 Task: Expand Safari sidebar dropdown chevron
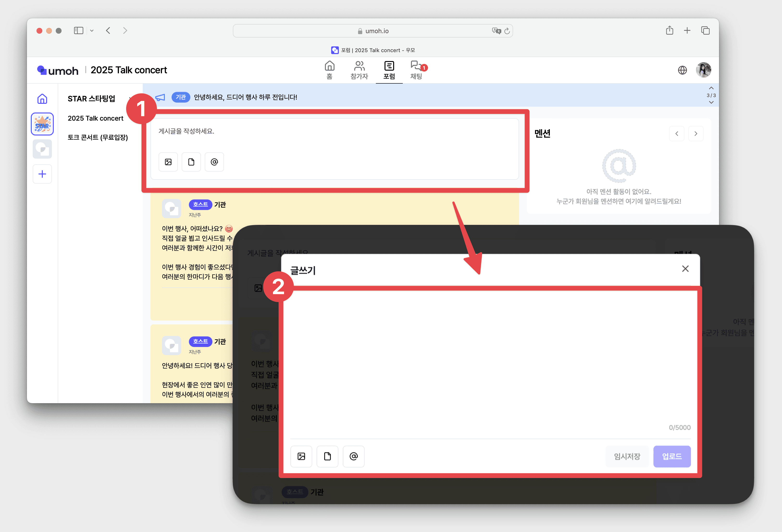pos(92,31)
